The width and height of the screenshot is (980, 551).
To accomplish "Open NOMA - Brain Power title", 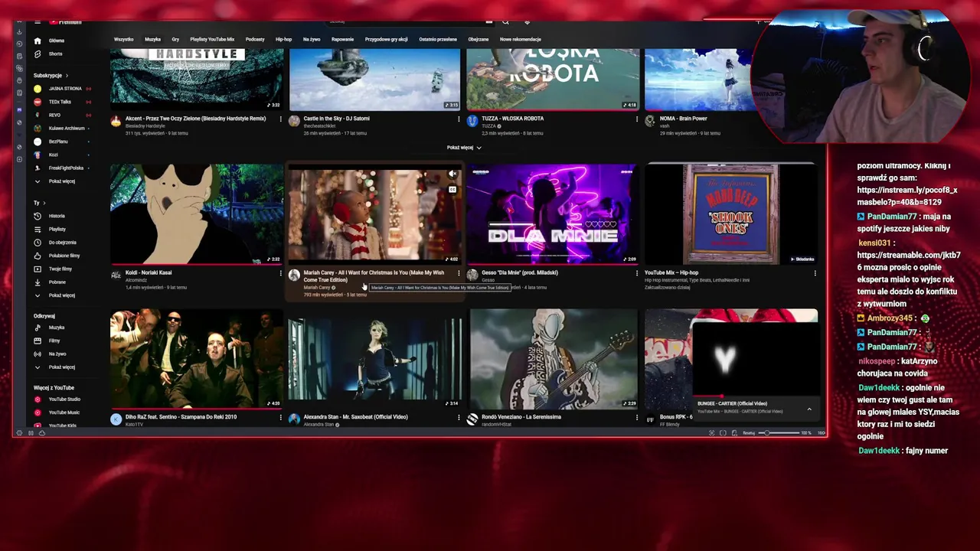I will tap(683, 119).
